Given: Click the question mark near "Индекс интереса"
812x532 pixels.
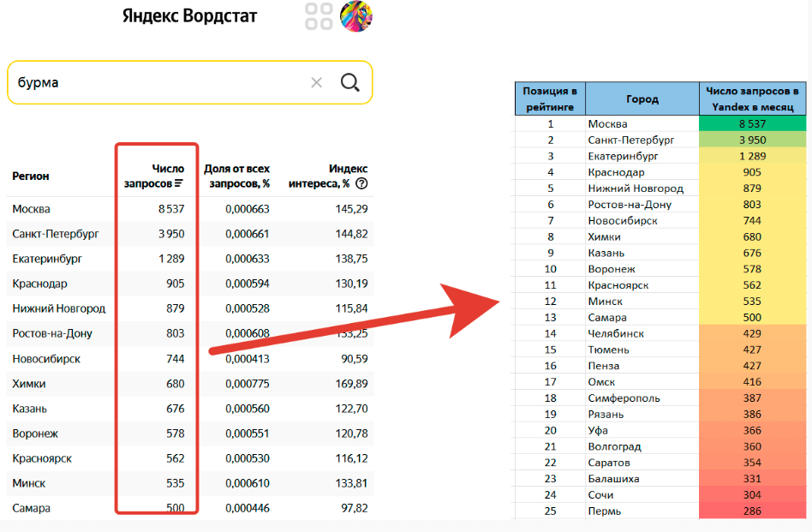Looking at the screenshot, I should point(361,183).
